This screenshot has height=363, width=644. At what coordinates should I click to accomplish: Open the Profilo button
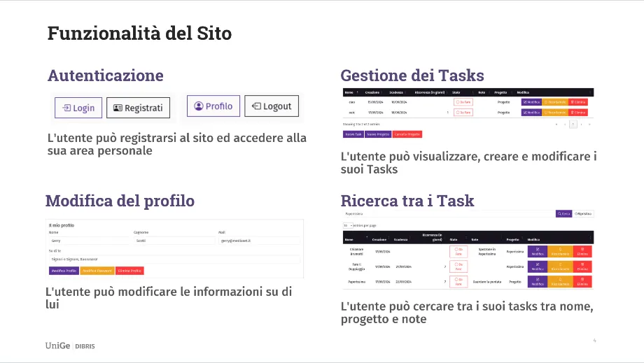pos(213,106)
